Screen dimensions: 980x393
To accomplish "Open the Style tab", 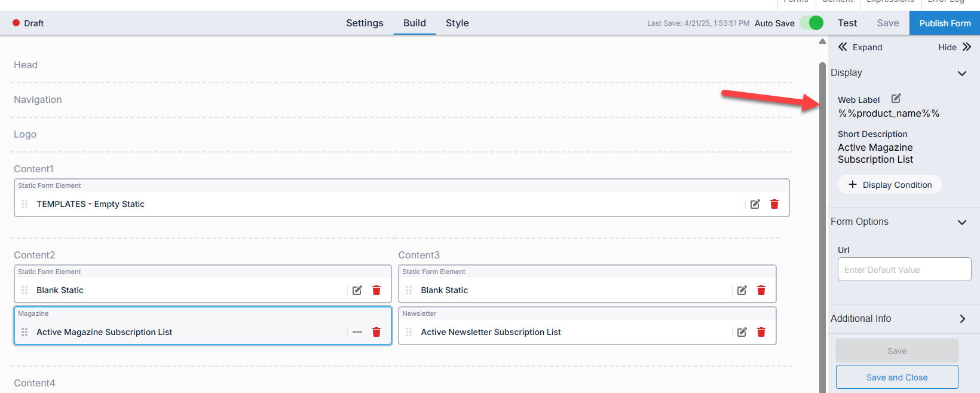I will pos(457,23).
